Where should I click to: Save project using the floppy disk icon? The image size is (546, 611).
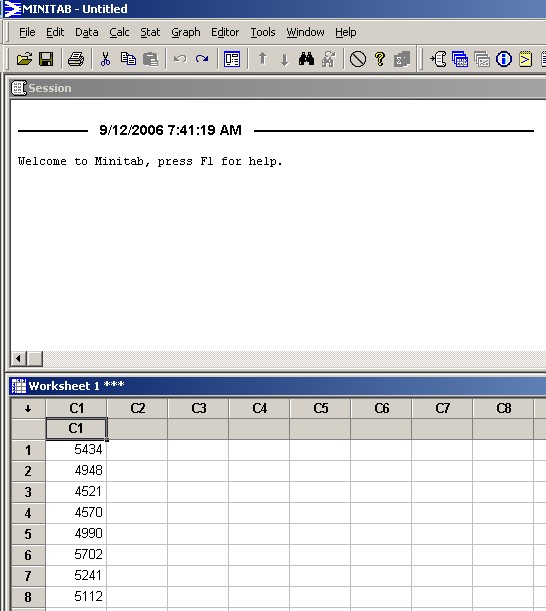(46, 59)
